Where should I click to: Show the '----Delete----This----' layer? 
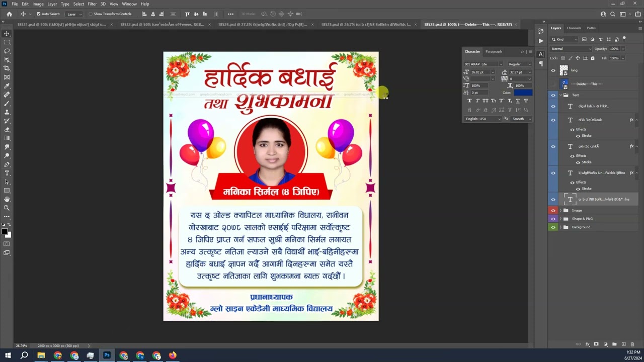(x=553, y=84)
